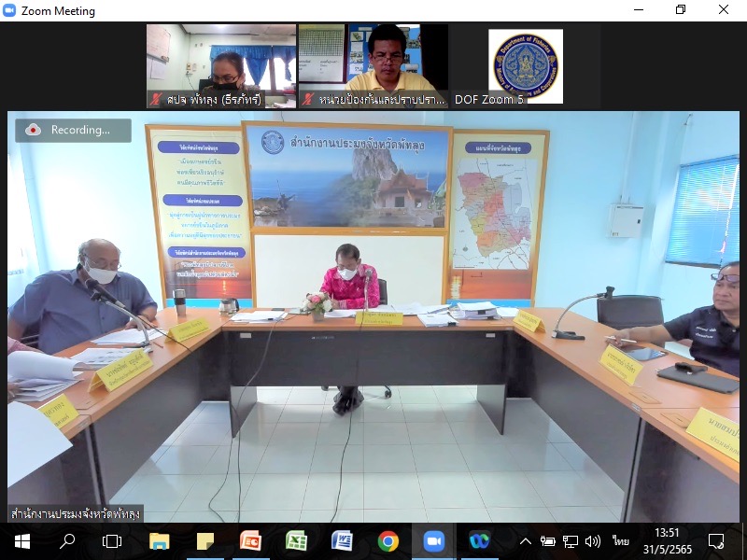
Task: Click the Recording indicator badge
Action: point(73,130)
